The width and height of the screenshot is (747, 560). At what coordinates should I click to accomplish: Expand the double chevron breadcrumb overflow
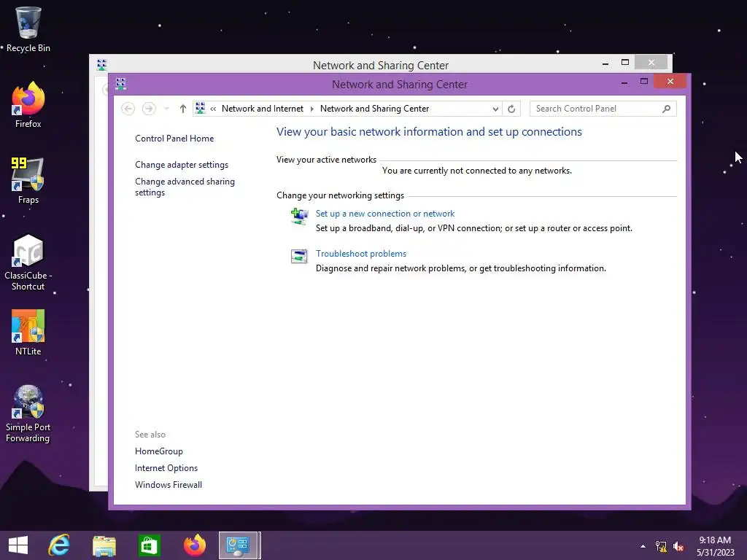pyautogui.click(x=213, y=109)
